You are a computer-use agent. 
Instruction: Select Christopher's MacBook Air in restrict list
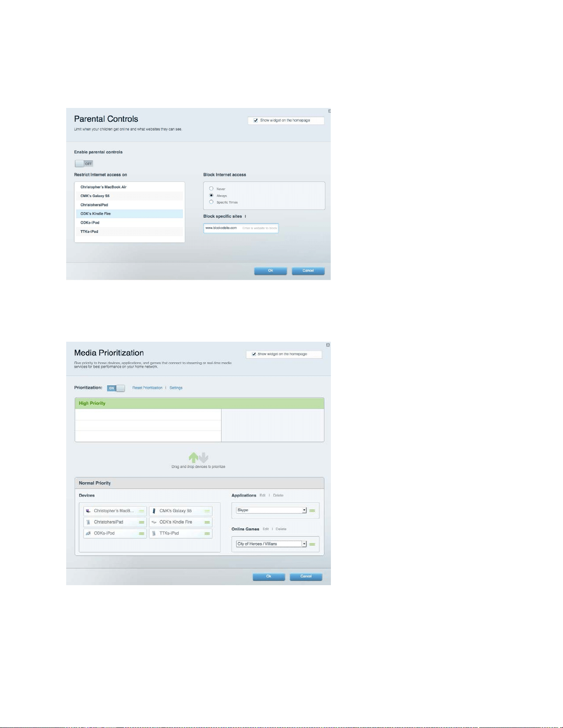click(x=130, y=187)
